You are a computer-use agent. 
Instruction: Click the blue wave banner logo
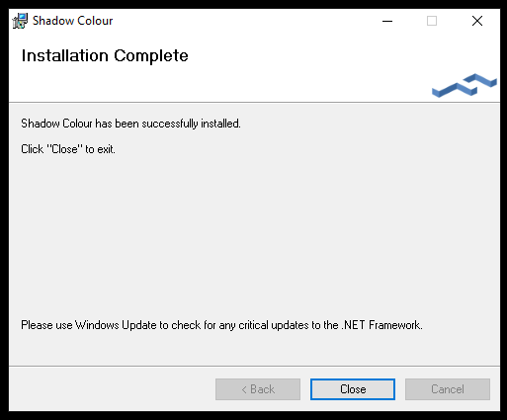(465, 85)
